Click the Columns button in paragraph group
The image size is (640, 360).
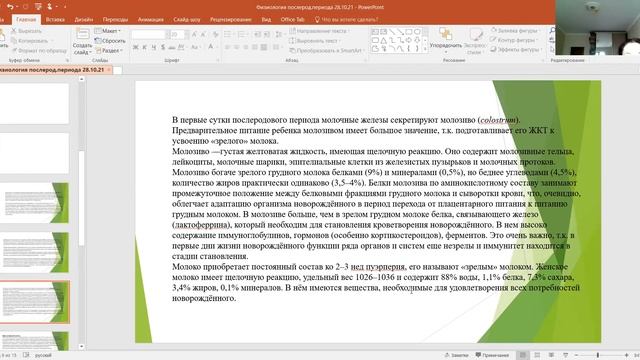276,47
